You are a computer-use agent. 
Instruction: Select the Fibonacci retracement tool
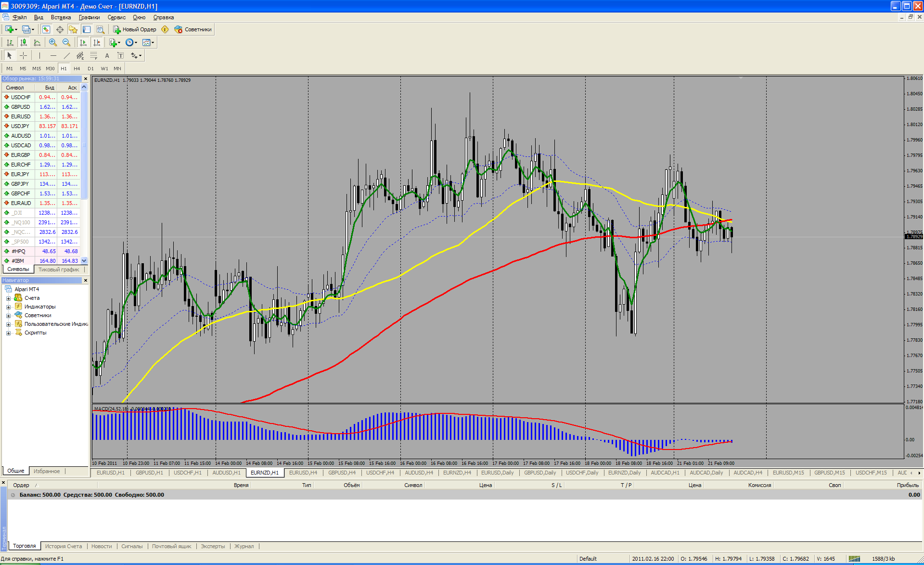point(94,56)
